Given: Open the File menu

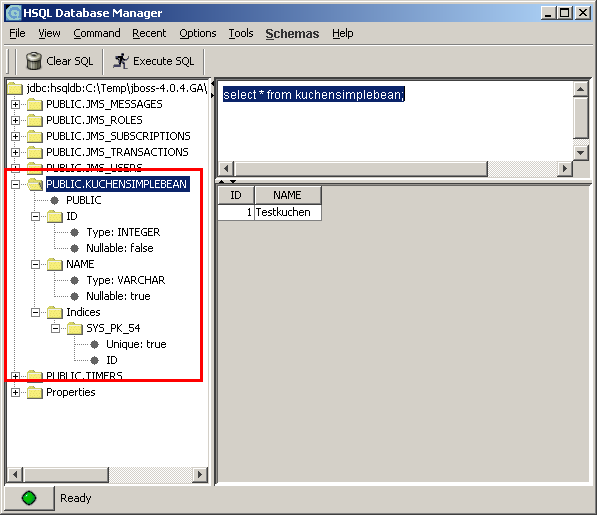Looking at the screenshot, I should pyautogui.click(x=17, y=33).
